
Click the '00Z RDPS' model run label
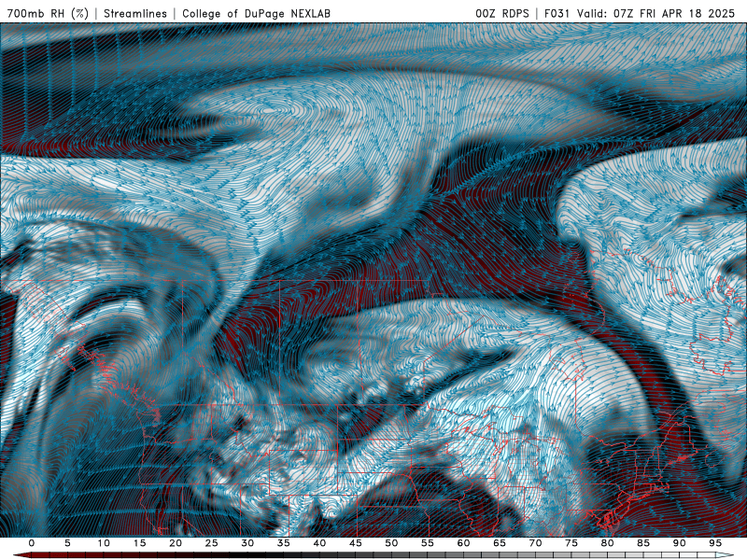(x=502, y=13)
